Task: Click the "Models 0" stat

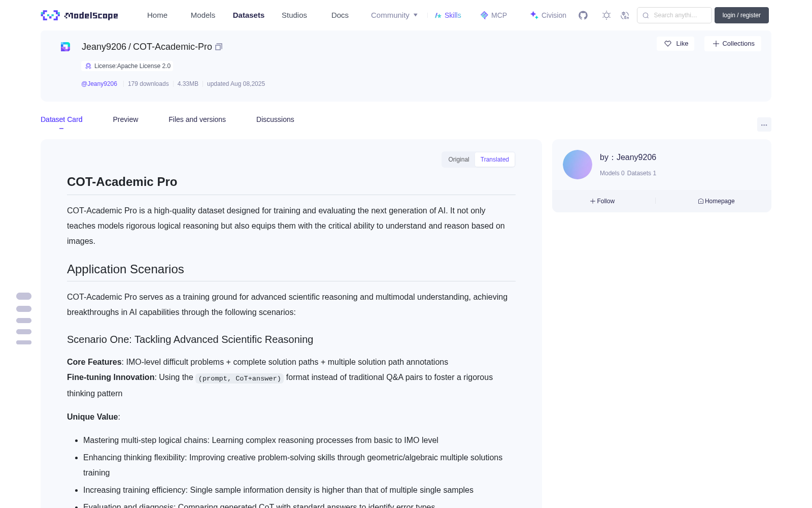Action: click(612, 173)
